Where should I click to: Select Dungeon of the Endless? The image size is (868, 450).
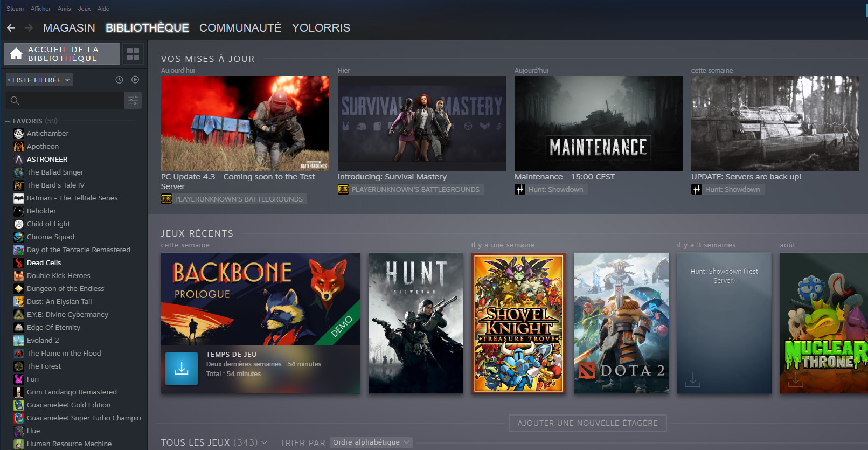65,288
